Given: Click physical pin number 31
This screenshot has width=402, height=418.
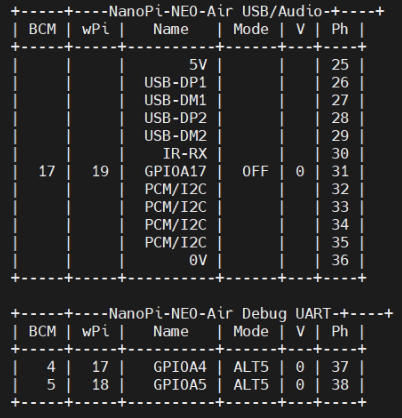Looking at the screenshot, I should [x=340, y=171].
